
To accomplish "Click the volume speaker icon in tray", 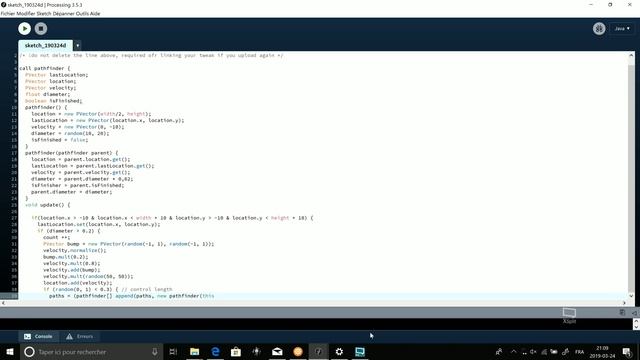I will (x=533, y=351).
